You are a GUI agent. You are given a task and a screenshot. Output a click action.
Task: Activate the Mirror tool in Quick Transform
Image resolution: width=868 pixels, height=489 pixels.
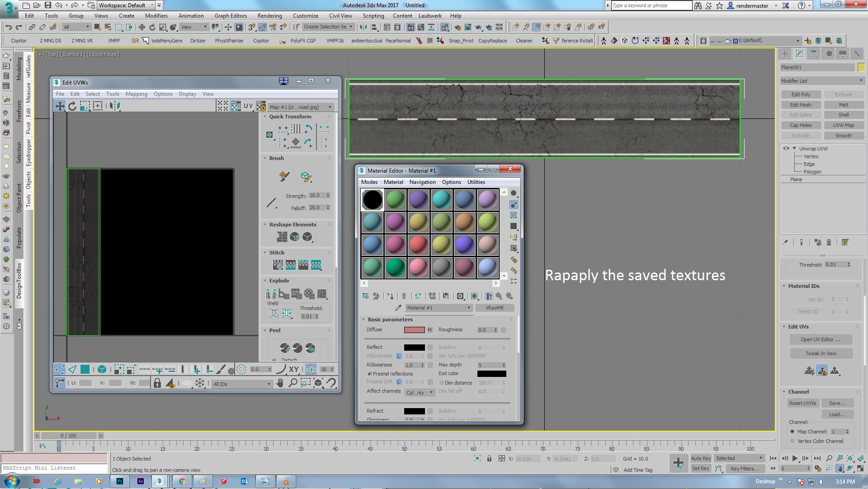pos(295,130)
